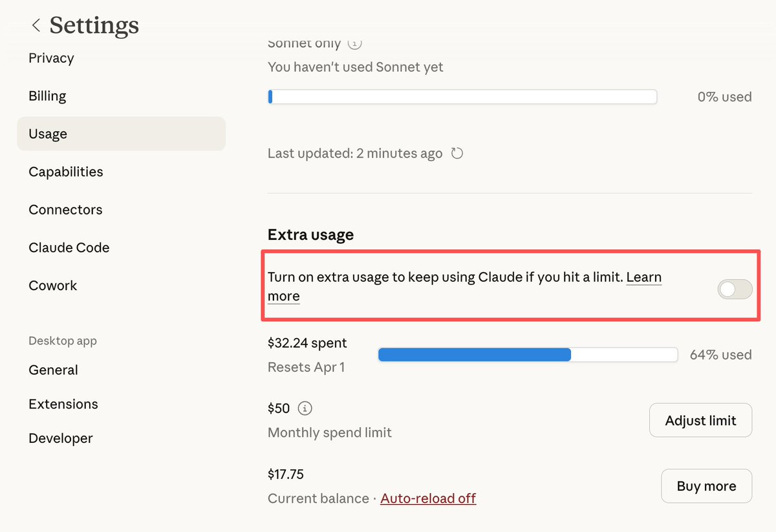The width and height of the screenshot is (776, 532).
Task: Refresh the last updated usage icon
Action: click(x=457, y=154)
